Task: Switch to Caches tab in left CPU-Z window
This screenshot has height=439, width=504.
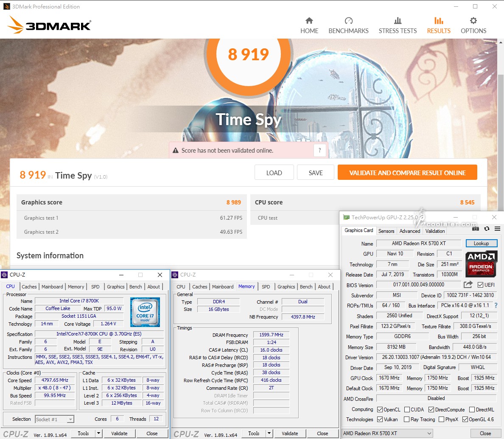Action: [29, 287]
